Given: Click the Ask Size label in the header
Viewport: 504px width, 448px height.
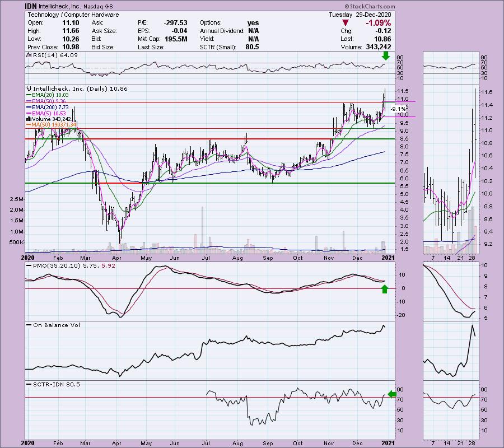Looking at the screenshot, I should click(x=104, y=31).
